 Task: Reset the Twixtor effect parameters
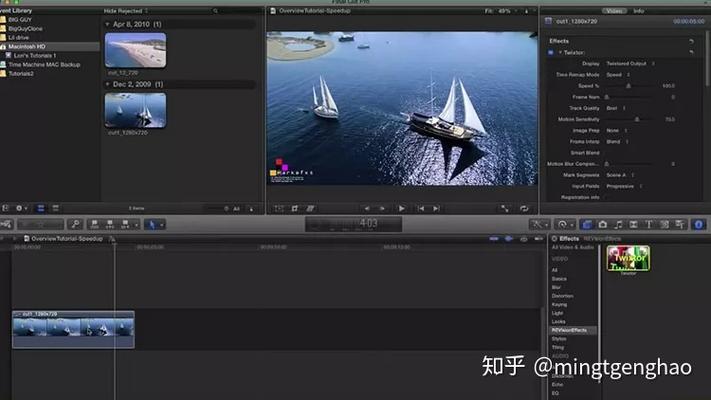pyautogui.click(x=691, y=53)
